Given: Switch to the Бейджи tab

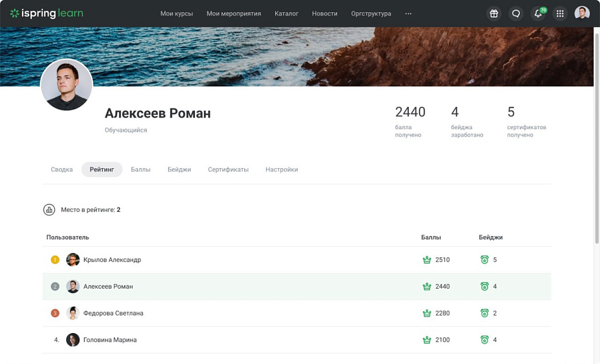Looking at the screenshot, I should [179, 169].
